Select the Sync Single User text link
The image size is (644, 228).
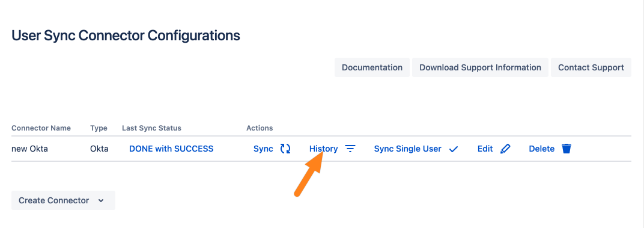pyautogui.click(x=408, y=149)
